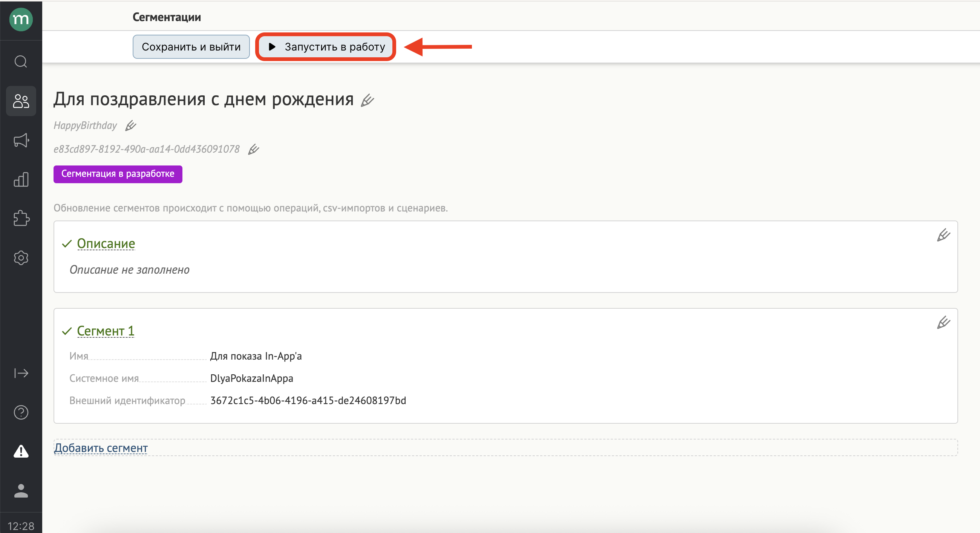Viewport: 980px width, 533px height.
Task: Click the 12:28 clock in sidebar
Action: tap(21, 526)
